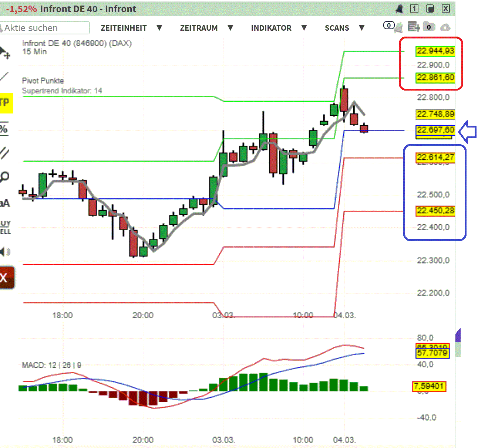Viewport: 478px width, 448px height.
Task: Select the Supertrend Indikator: 14 label
Action: tap(62, 91)
